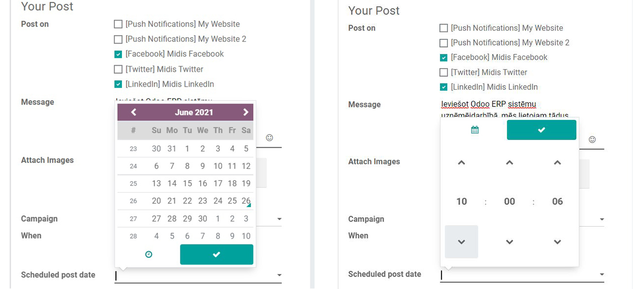Enable Midis Twitter on the left form
Screen dimensions: 644x289
[x=118, y=69]
